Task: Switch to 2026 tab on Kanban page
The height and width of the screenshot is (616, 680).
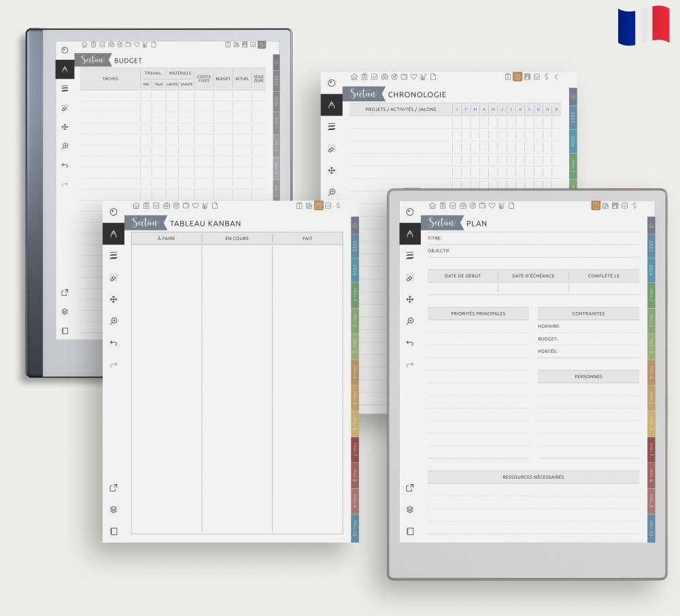Action: coord(355,270)
